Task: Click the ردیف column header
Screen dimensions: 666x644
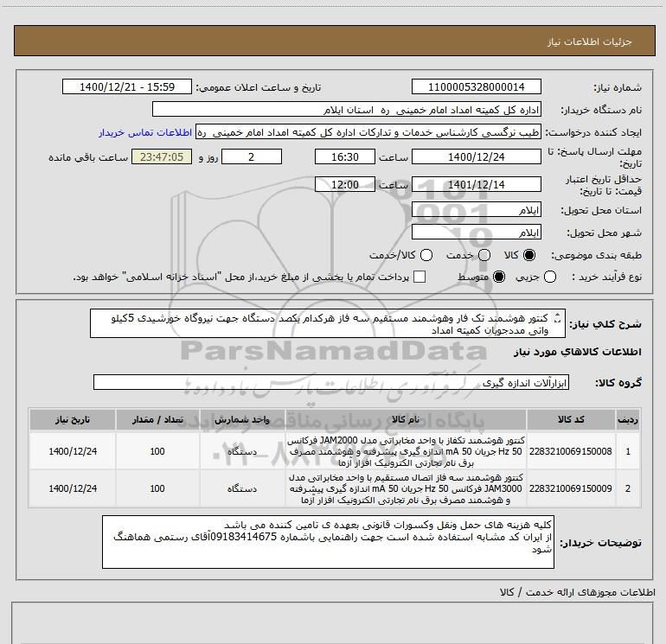Action: tap(628, 420)
